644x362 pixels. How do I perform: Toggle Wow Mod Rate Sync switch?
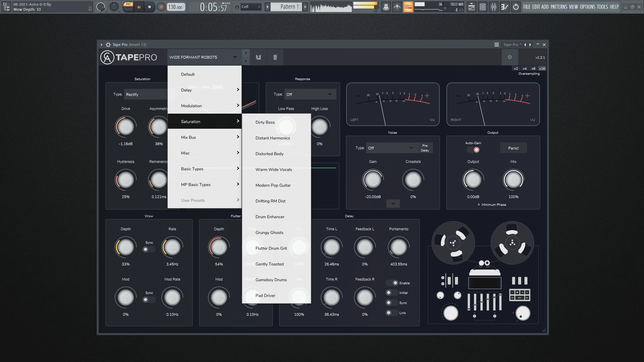coord(149,299)
